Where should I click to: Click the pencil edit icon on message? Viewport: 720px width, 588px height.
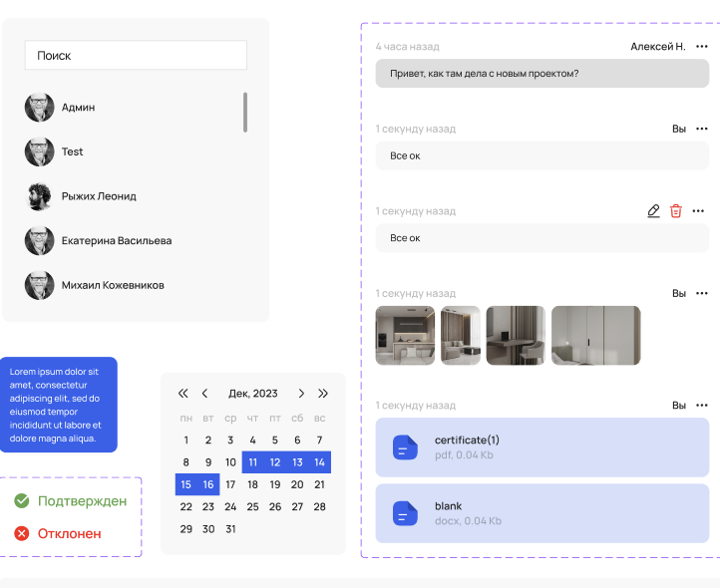[653, 211]
